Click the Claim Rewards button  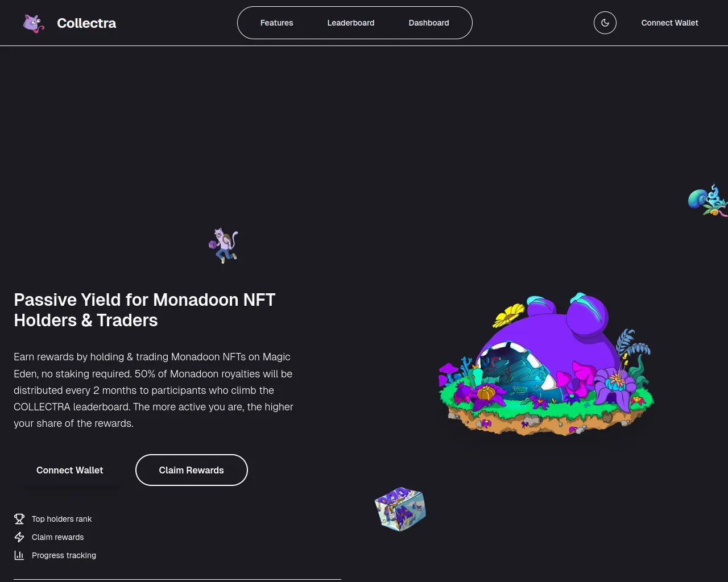point(192,470)
